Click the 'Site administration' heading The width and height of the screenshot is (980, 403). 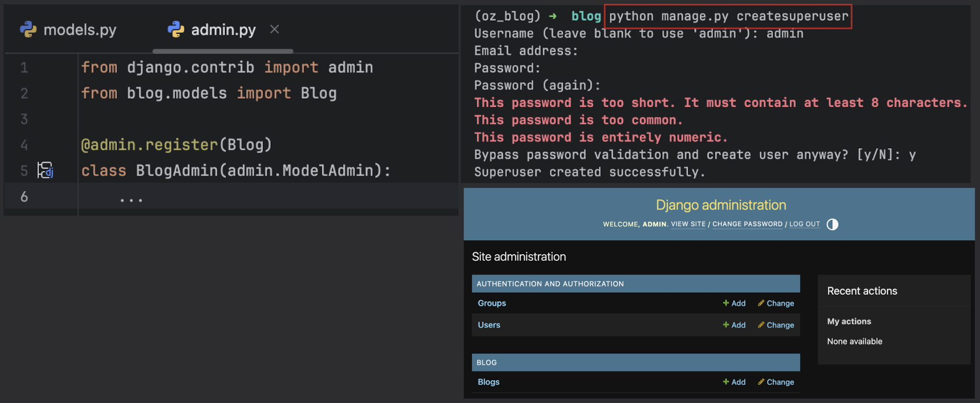click(x=519, y=257)
